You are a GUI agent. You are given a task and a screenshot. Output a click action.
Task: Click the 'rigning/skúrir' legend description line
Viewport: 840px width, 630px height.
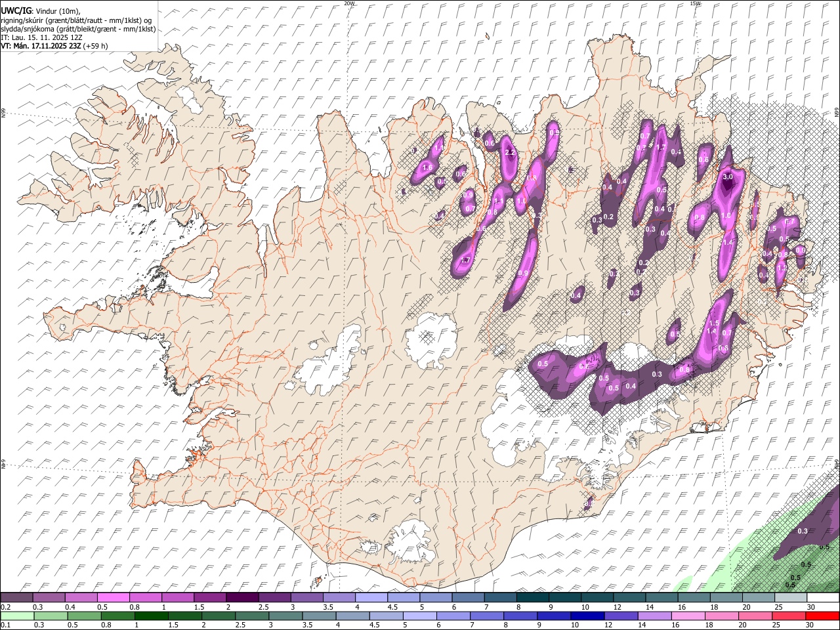[x=76, y=20]
